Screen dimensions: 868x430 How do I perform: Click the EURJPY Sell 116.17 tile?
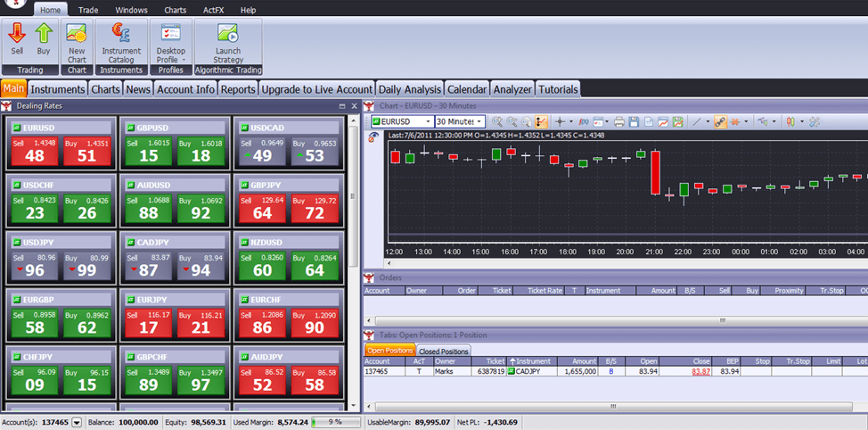pos(148,323)
